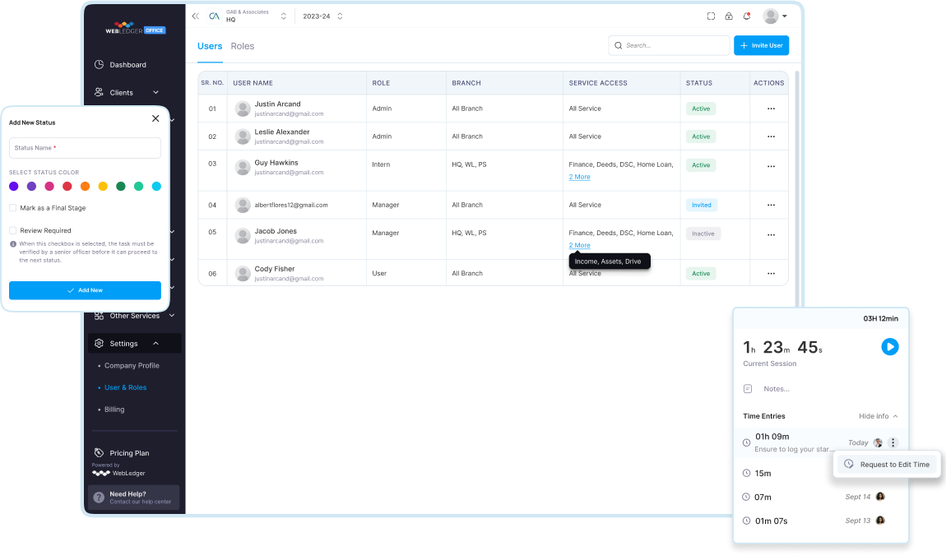Open the actions menu for Justin Arcand

tap(770, 108)
